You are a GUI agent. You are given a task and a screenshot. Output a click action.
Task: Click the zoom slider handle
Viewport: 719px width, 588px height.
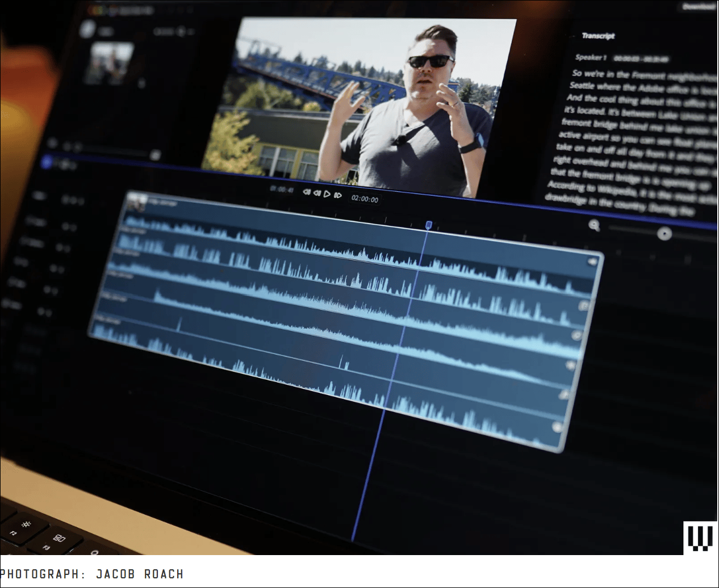(x=664, y=234)
